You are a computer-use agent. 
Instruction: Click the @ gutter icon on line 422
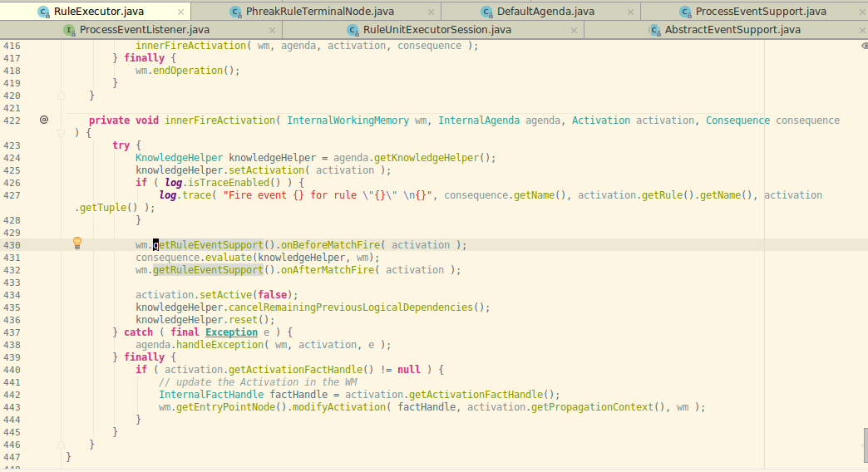pyautogui.click(x=44, y=120)
